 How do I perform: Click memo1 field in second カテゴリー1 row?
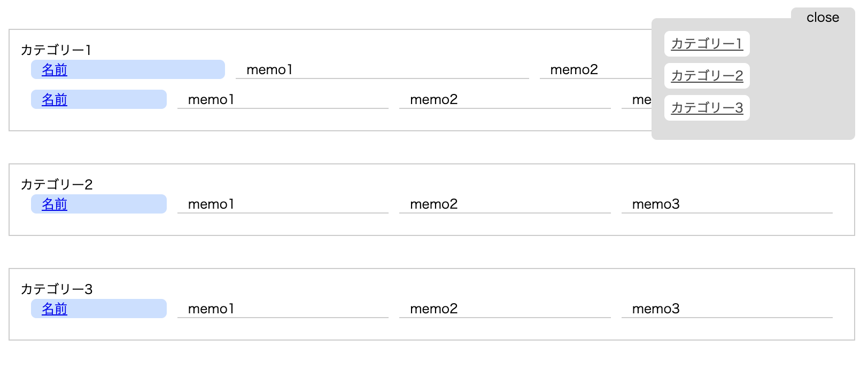(282, 100)
